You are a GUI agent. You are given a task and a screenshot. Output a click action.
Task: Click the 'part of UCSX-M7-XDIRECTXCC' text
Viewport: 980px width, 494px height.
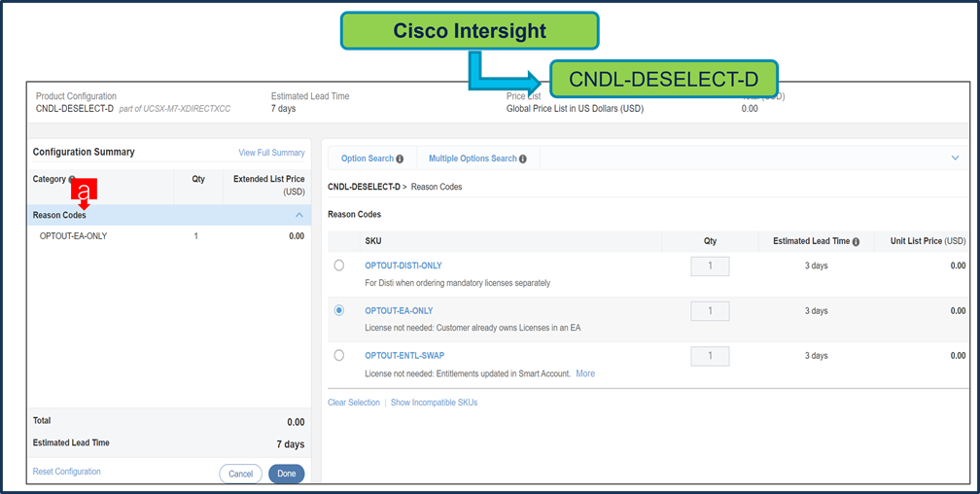(174, 109)
